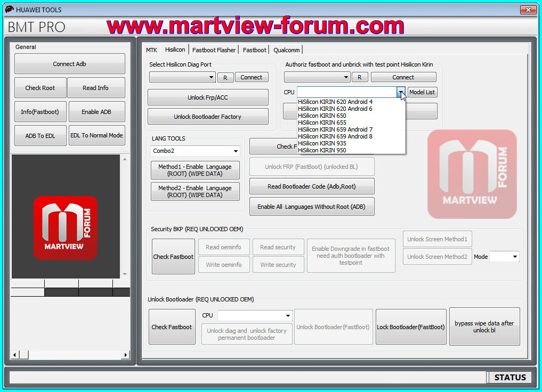Viewport: 542px width, 392px height.
Task: Click Method2 - Enable Language button
Action: pos(195,191)
